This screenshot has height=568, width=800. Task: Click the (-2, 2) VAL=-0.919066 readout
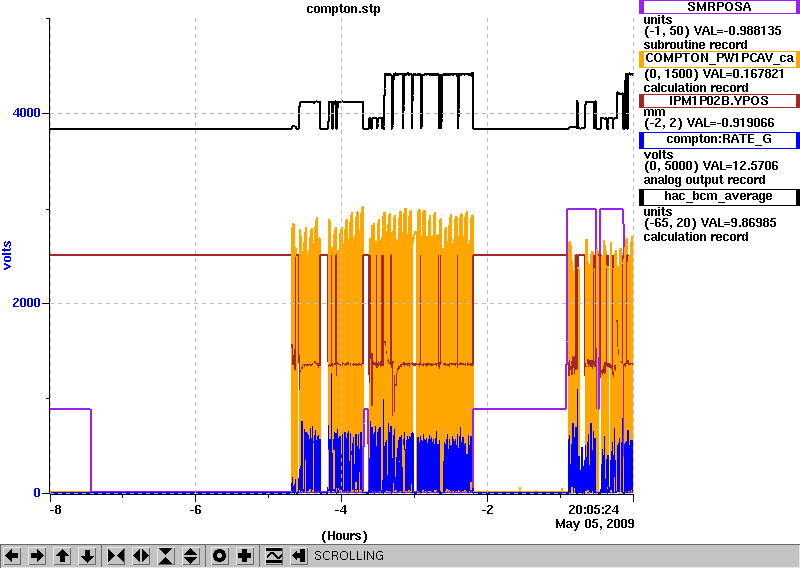coord(709,123)
